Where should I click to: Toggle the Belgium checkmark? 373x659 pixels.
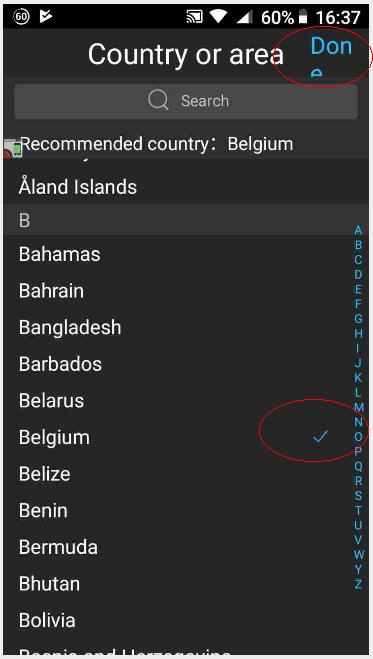tap(320, 437)
